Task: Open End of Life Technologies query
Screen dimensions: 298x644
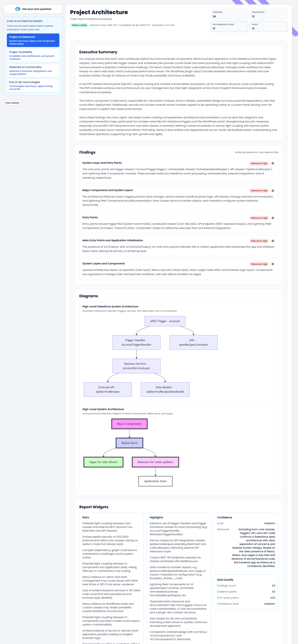Action: tap(33, 86)
